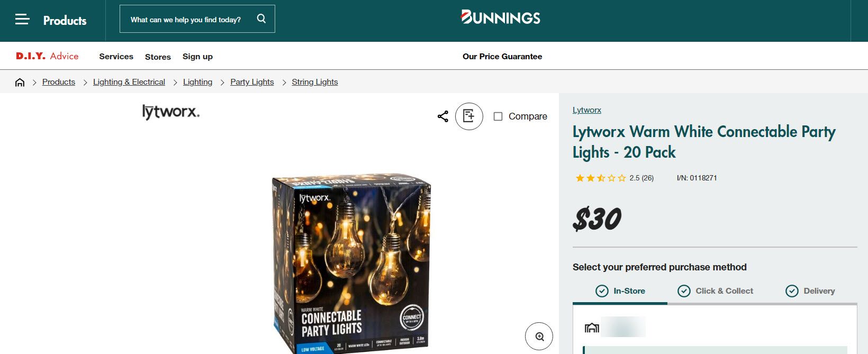Click the Bunnings logo
This screenshot has width=868, height=354.
[501, 17]
